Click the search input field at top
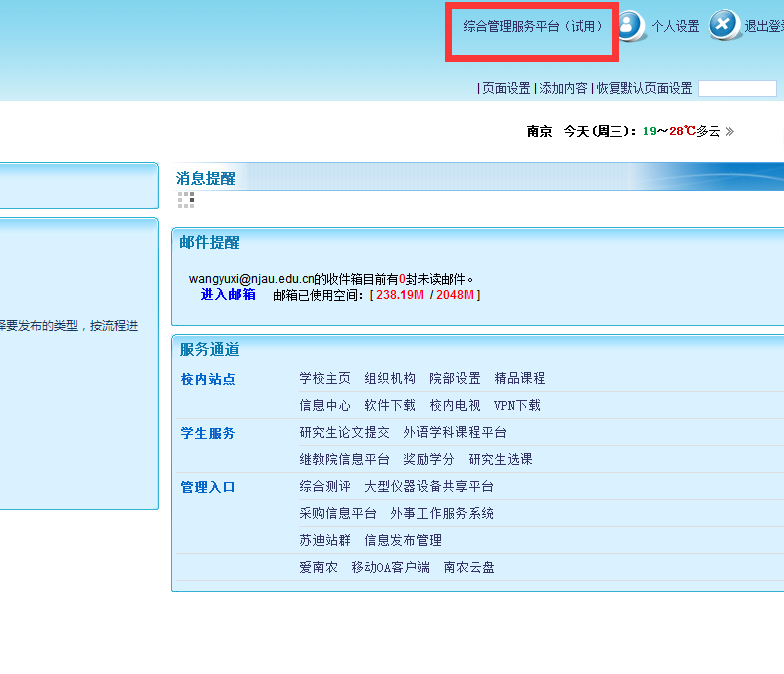The height and width of the screenshot is (674, 784). pyautogui.click(x=737, y=88)
